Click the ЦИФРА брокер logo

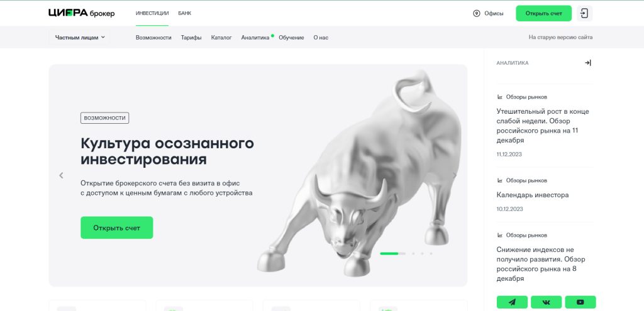click(81, 13)
